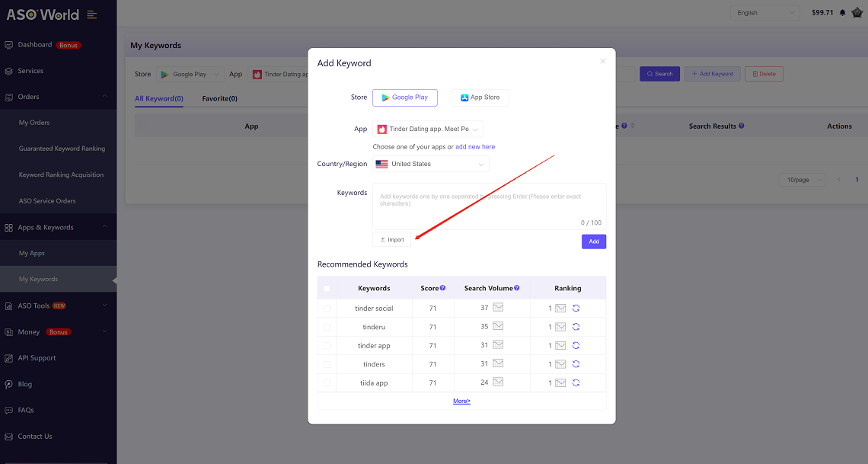868x464 pixels.
Task: Click the Services sidebar icon
Action: 9,71
